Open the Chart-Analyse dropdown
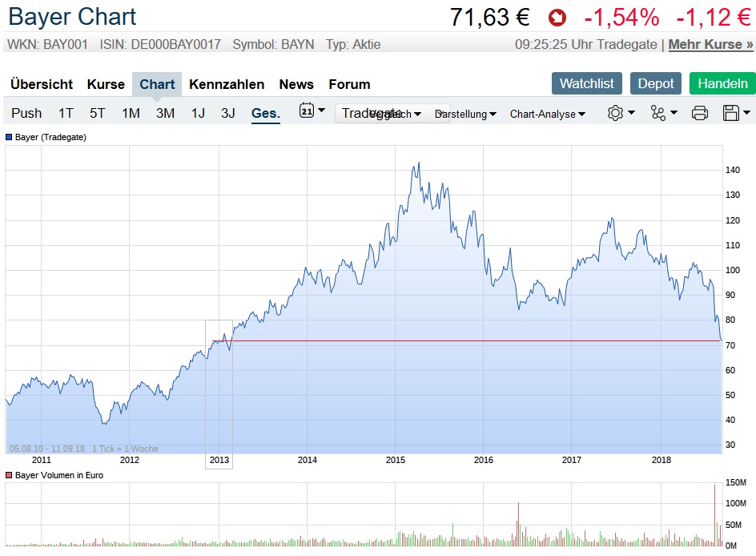 click(x=547, y=115)
